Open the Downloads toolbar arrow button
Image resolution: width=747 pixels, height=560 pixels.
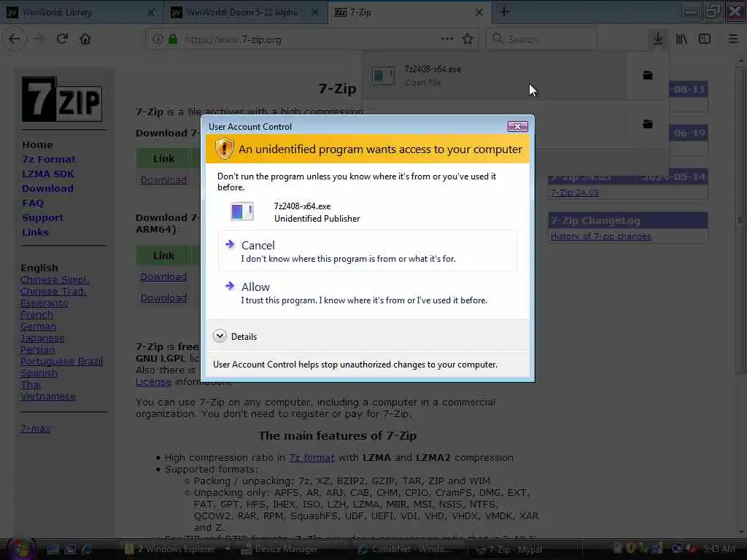[x=658, y=39]
